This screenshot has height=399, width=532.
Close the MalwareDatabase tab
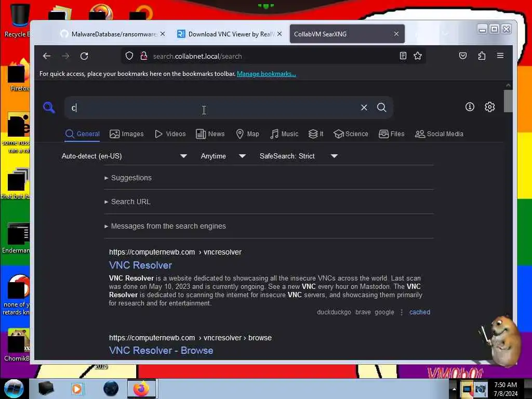163,34
